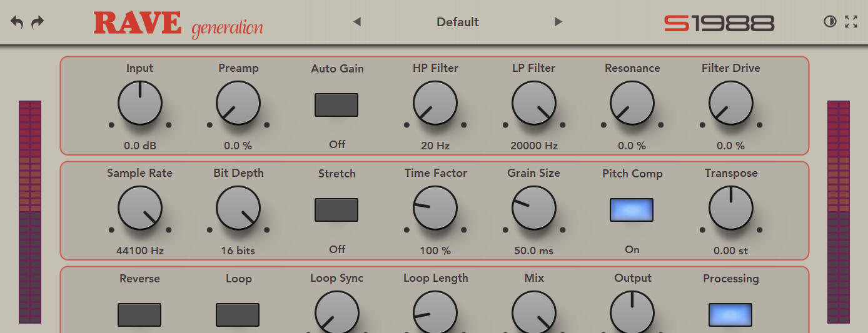868x333 pixels.
Task: Click the Pitch Comp label
Action: 632,173
